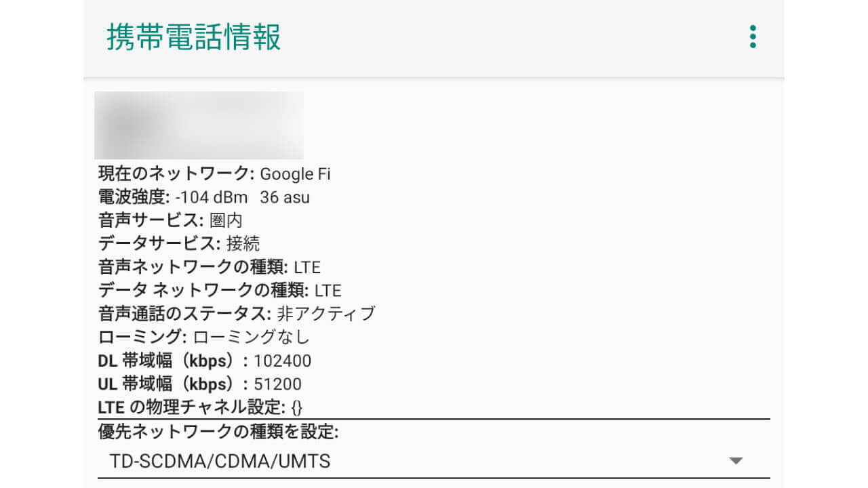868x488 pixels.
Task: Select データ ネットワークの種類 LTE row
Action: [x=219, y=291]
